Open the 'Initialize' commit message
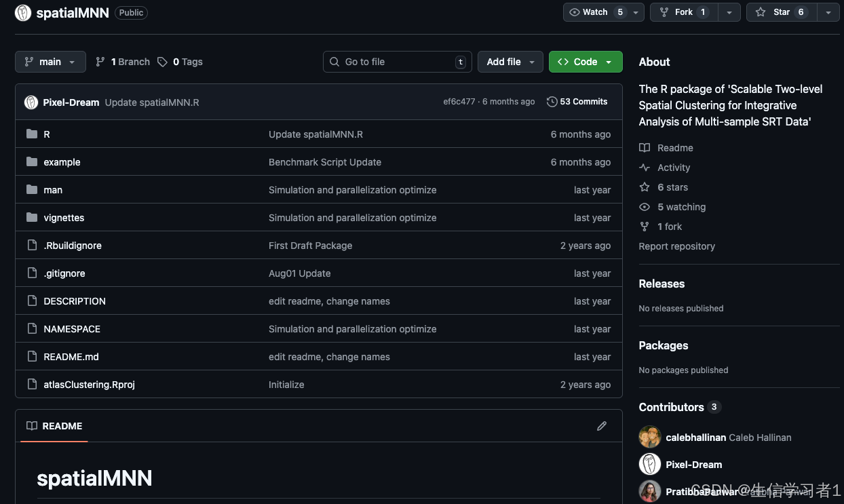Screen dimensions: 844x504 [286, 385]
